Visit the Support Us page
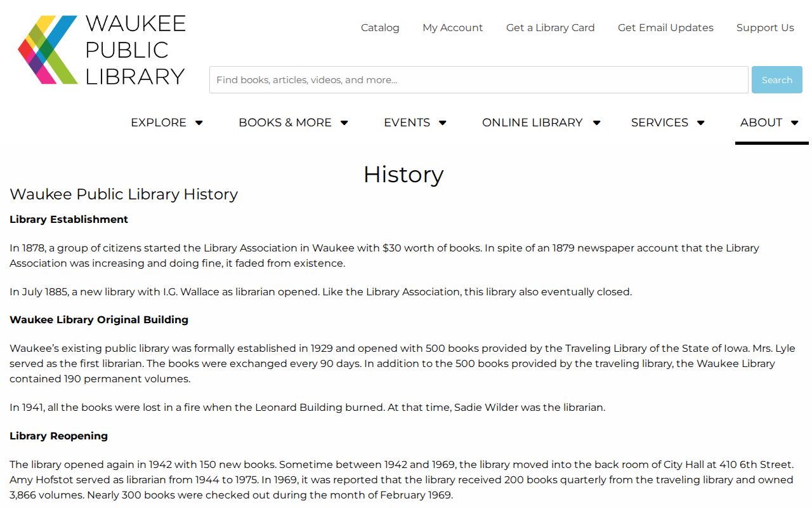This screenshot has width=812, height=508. [765, 27]
